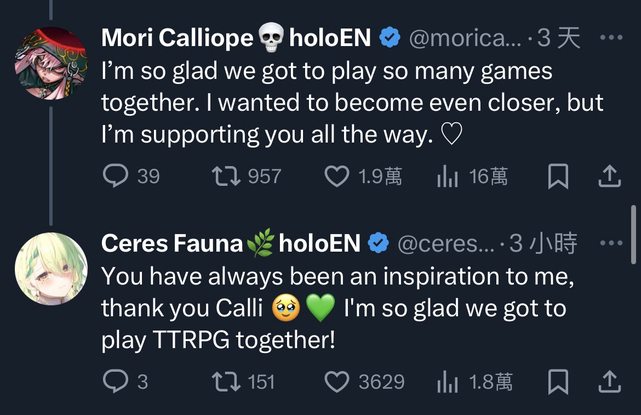The image size is (641, 415).
Task: Bookmark Ceres Fauna's tweet
Action: pyautogui.click(x=559, y=381)
